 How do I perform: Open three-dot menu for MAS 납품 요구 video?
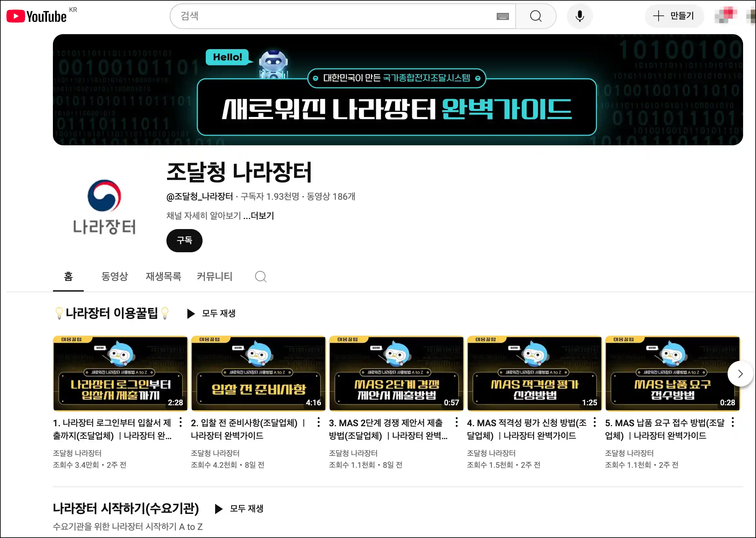pos(732,422)
